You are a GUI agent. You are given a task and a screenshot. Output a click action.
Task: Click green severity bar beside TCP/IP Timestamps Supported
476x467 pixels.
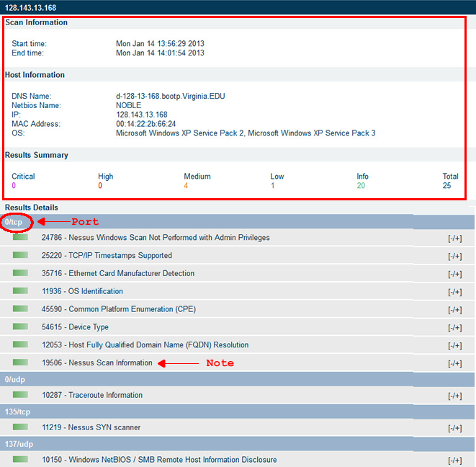tap(20, 255)
